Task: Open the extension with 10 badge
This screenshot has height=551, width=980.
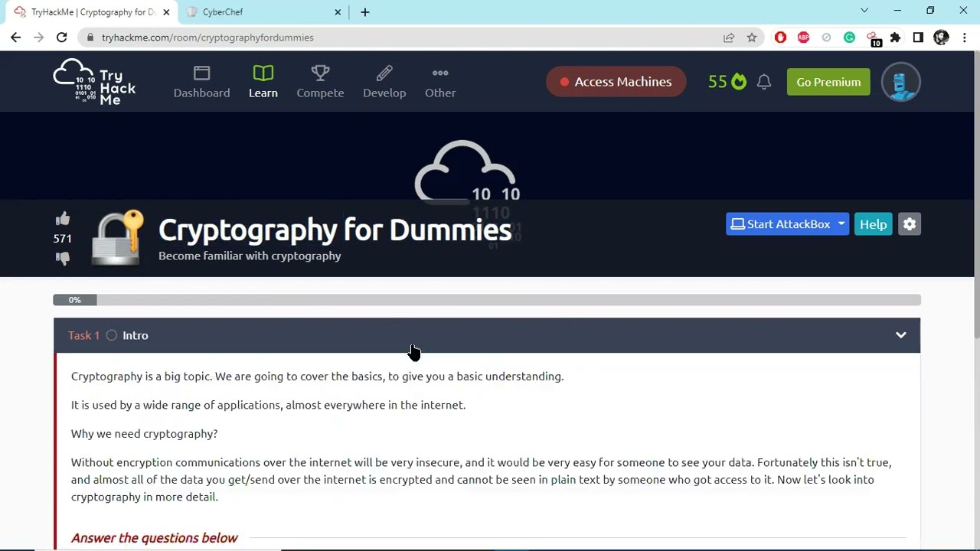Action: pyautogui.click(x=873, y=38)
